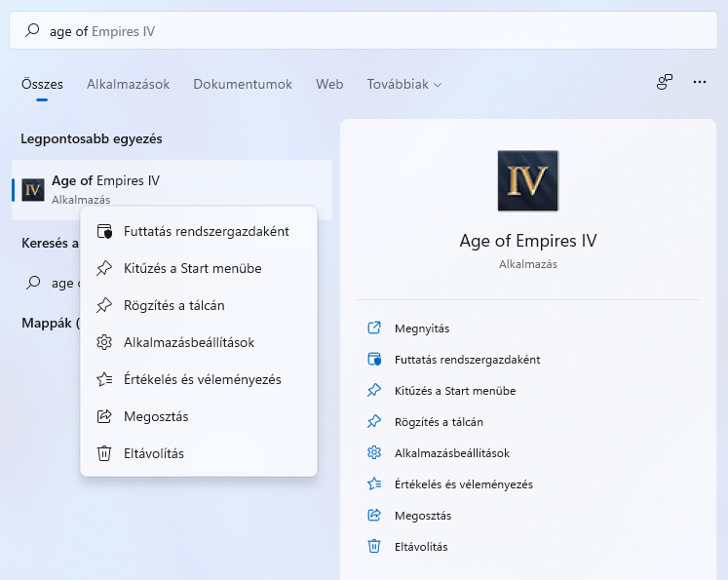Click the gear icon for Alkalmazásbeállítások in right panel
Viewport: 728px width, 580px height.
(x=374, y=452)
